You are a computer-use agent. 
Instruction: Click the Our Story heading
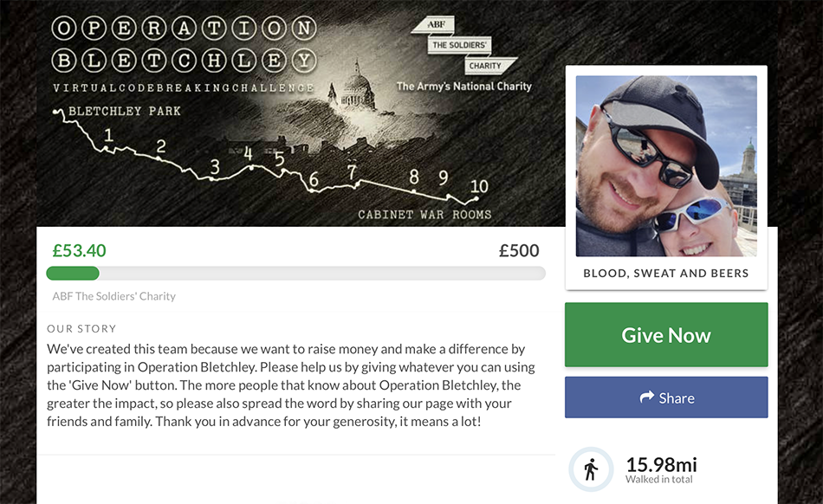81,329
